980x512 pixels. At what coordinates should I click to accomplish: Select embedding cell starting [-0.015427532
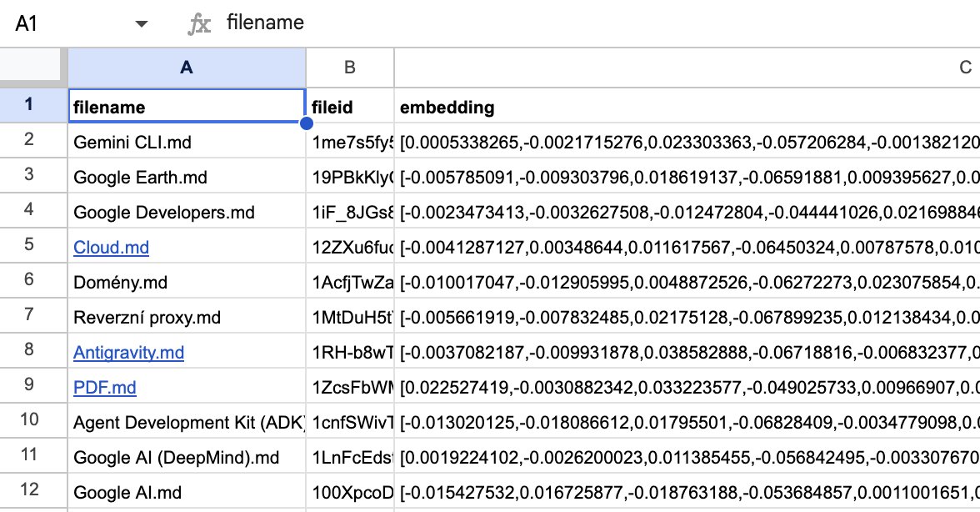click(x=687, y=491)
